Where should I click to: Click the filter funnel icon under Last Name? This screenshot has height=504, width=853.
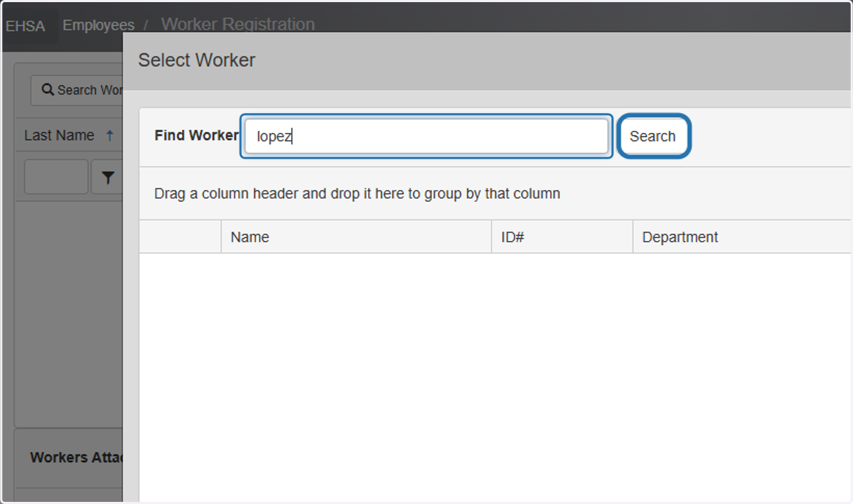[x=107, y=178]
